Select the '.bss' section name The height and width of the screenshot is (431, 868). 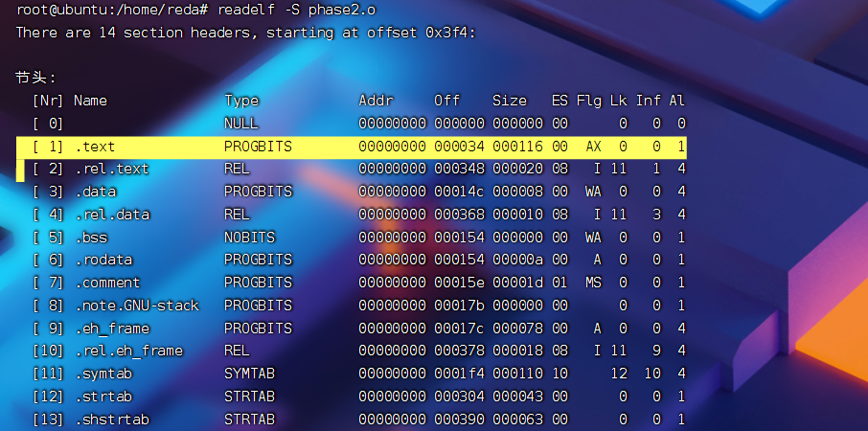coord(91,238)
